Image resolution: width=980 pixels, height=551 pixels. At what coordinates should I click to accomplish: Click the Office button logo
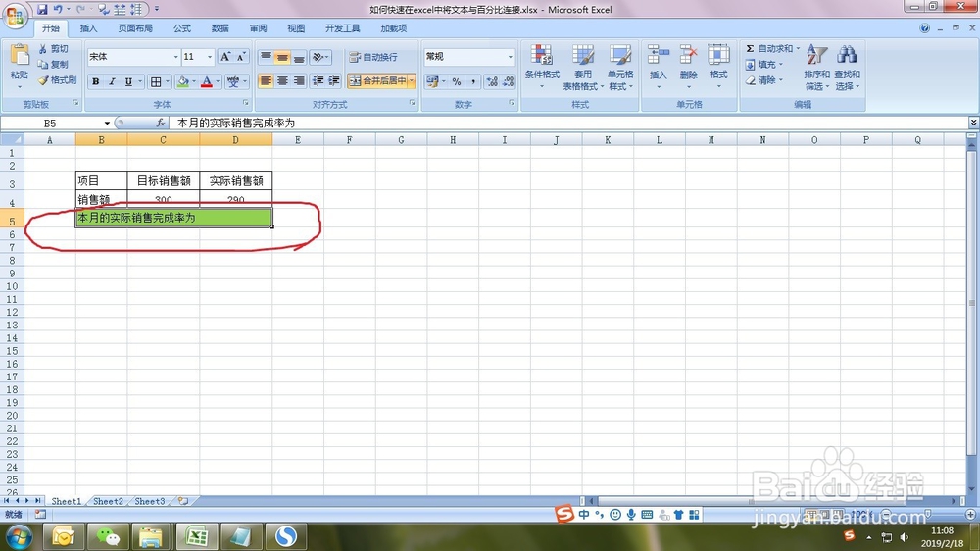(x=15, y=15)
